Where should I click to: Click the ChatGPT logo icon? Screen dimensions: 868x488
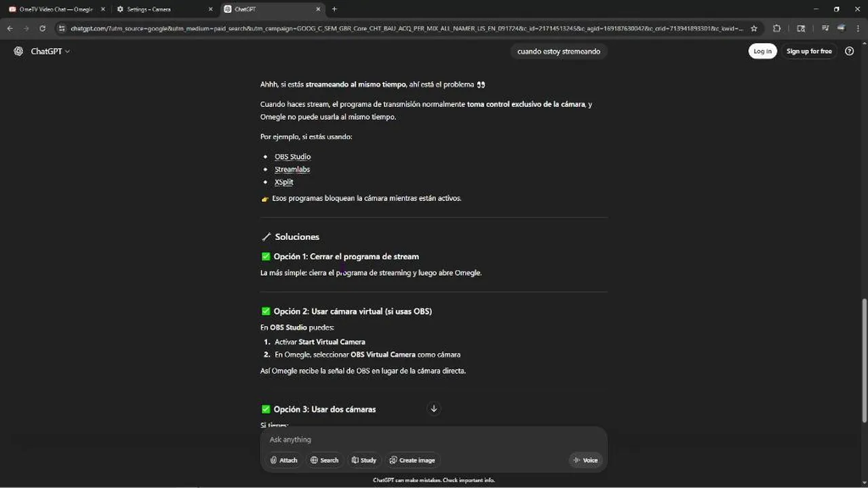pyautogui.click(x=18, y=52)
